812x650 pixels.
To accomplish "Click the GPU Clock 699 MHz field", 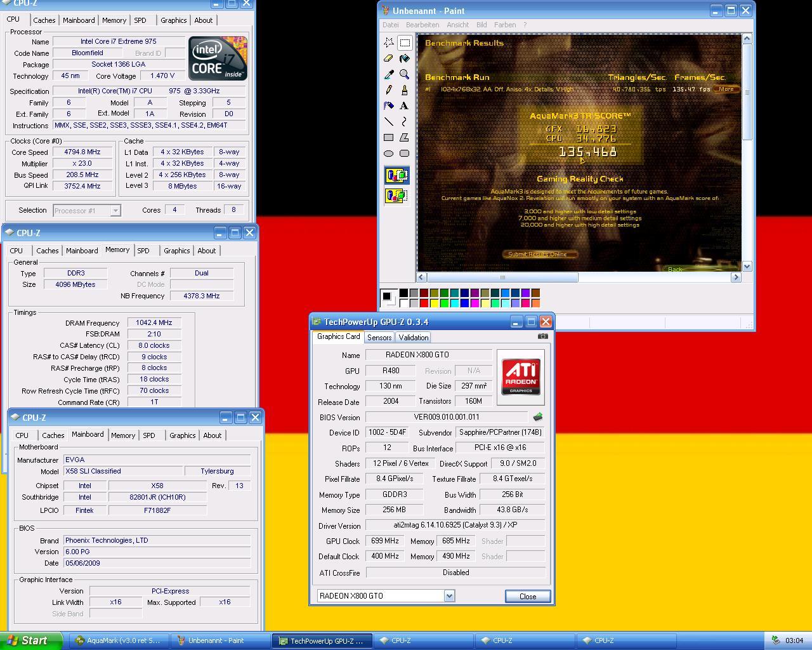I will [x=385, y=541].
